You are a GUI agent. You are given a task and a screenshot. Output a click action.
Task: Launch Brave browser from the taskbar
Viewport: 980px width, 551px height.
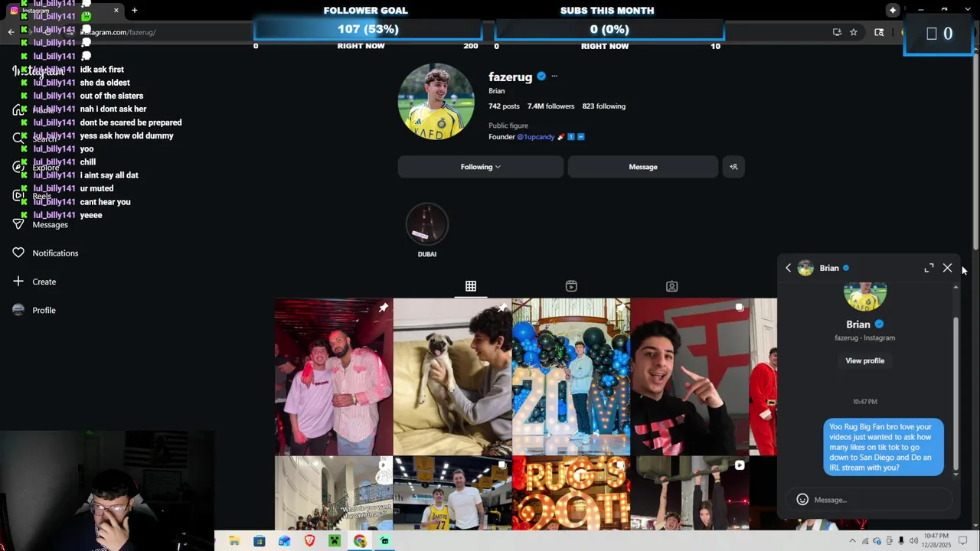click(309, 541)
